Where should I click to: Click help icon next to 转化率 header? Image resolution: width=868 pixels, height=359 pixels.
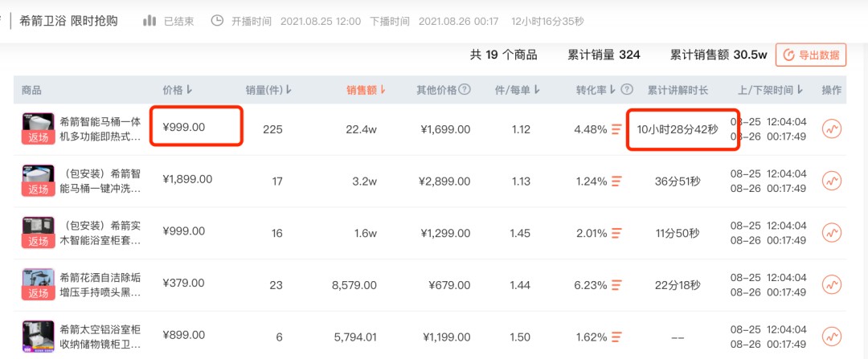click(x=627, y=90)
